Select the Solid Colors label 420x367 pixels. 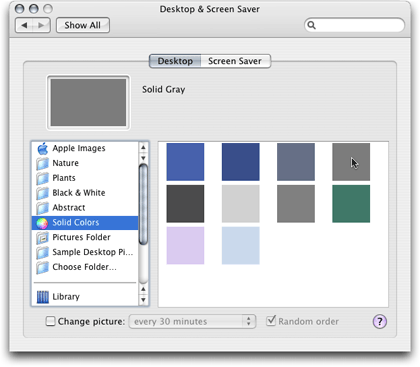tap(76, 223)
